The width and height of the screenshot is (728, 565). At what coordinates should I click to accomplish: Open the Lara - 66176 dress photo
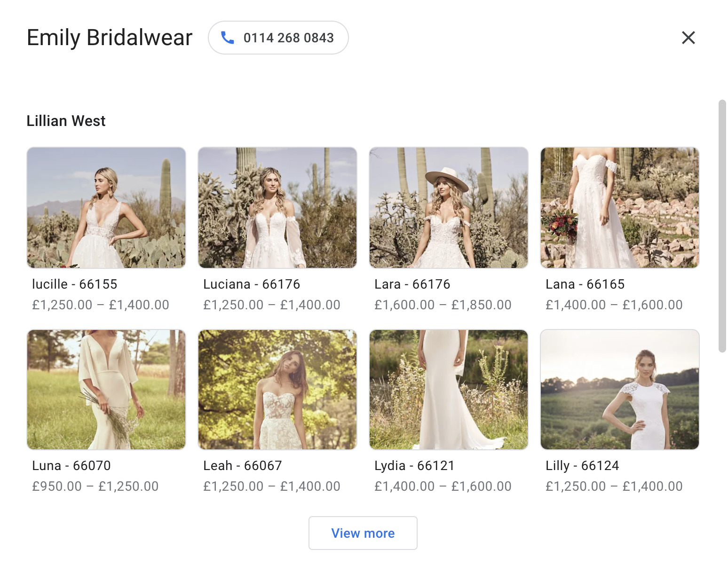click(x=449, y=208)
